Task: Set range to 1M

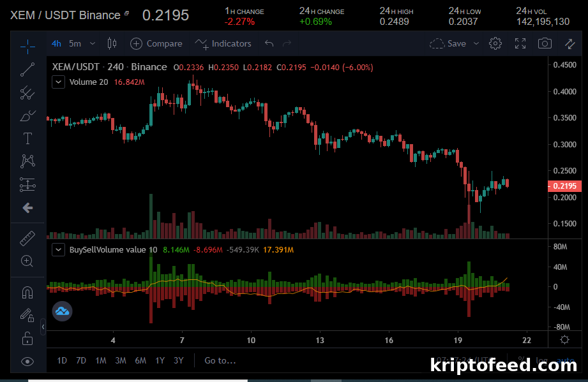Action: point(101,361)
